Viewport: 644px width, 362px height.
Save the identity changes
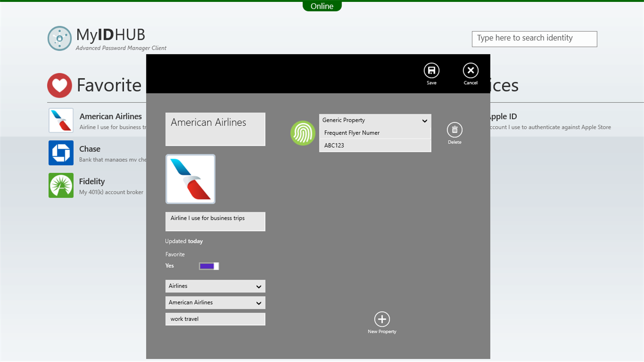point(431,71)
